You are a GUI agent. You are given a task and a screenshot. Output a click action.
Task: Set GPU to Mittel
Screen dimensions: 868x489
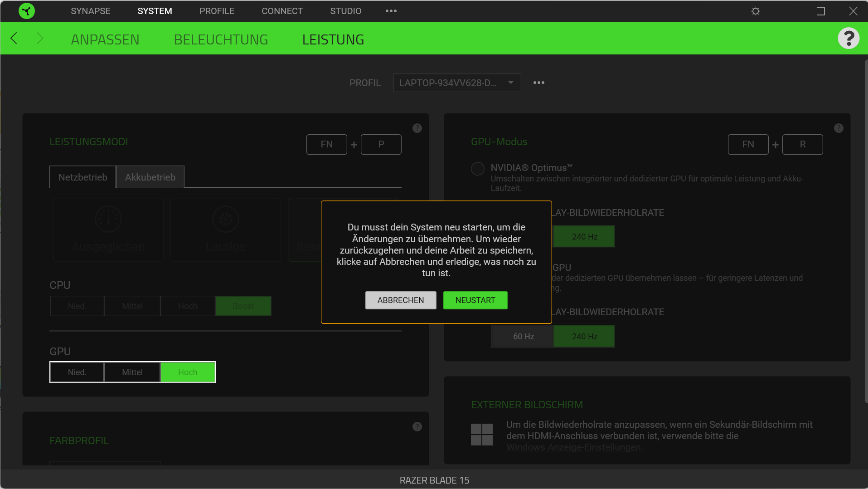point(132,372)
